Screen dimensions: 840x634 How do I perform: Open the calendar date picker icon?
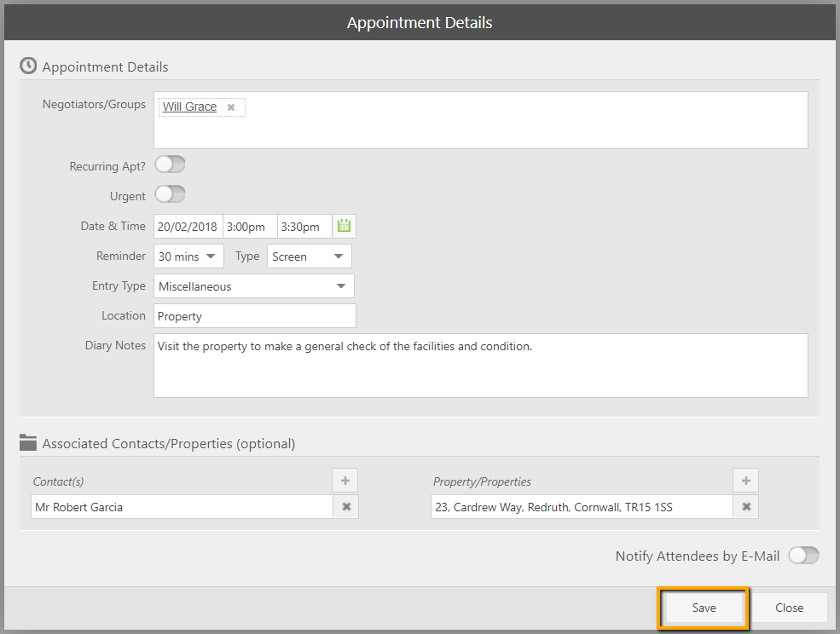coord(344,226)
